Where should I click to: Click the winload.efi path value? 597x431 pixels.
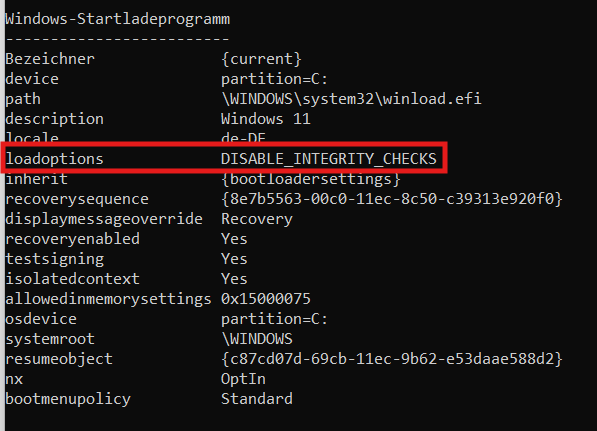point(351,99)
